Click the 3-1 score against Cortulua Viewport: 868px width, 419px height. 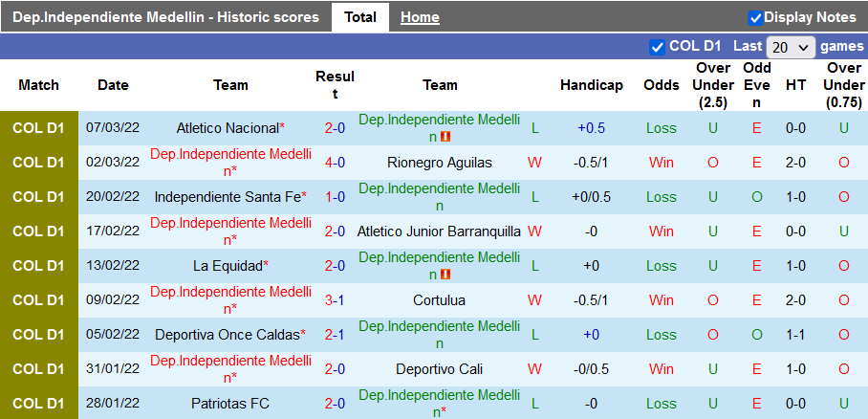click(335, 300)
